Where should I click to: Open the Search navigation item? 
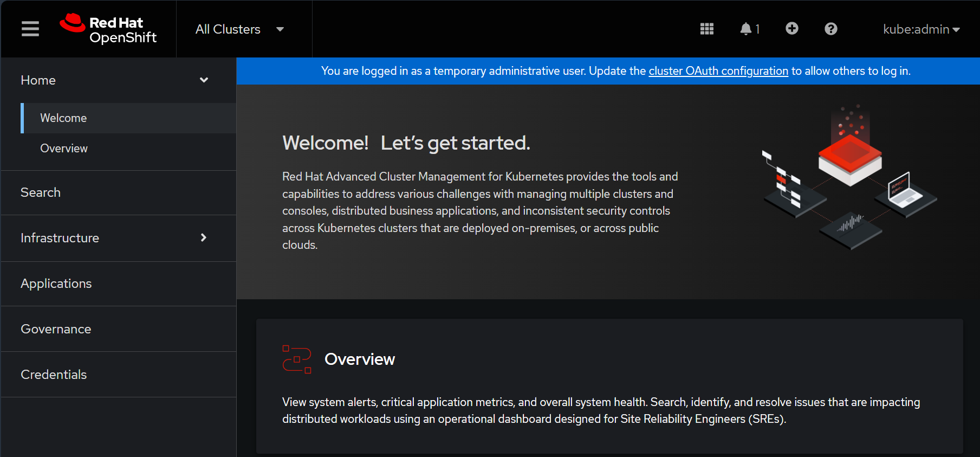[119, 192]
